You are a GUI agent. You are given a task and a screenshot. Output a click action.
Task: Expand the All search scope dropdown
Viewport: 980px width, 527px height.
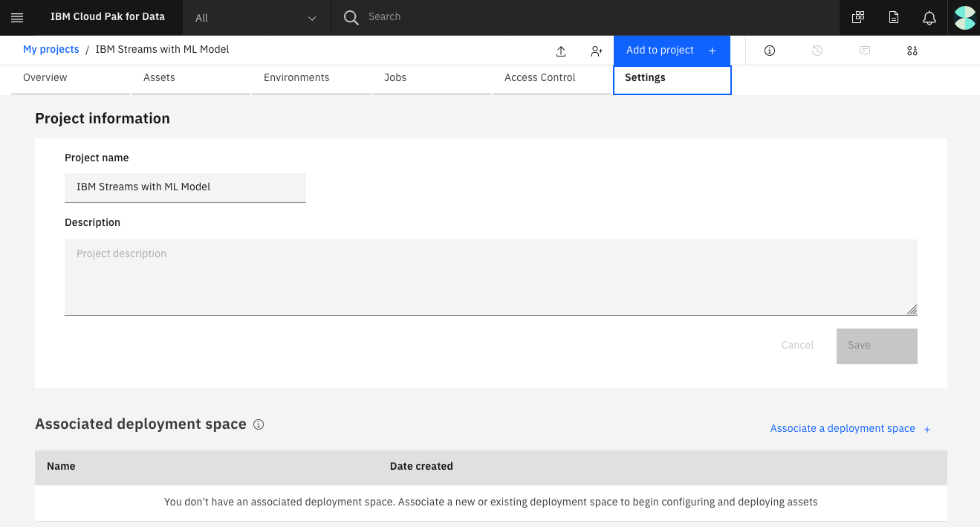[x=256, y=18]
